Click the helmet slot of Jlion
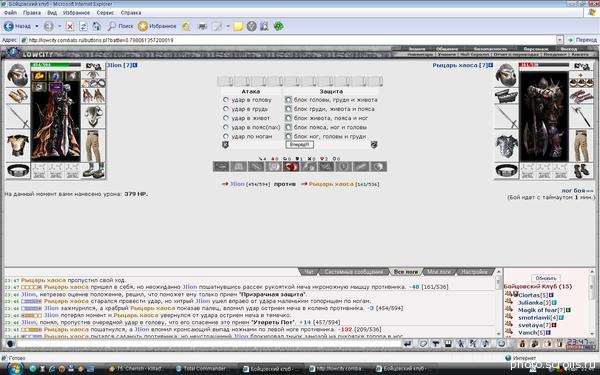 tap(18, 75)
